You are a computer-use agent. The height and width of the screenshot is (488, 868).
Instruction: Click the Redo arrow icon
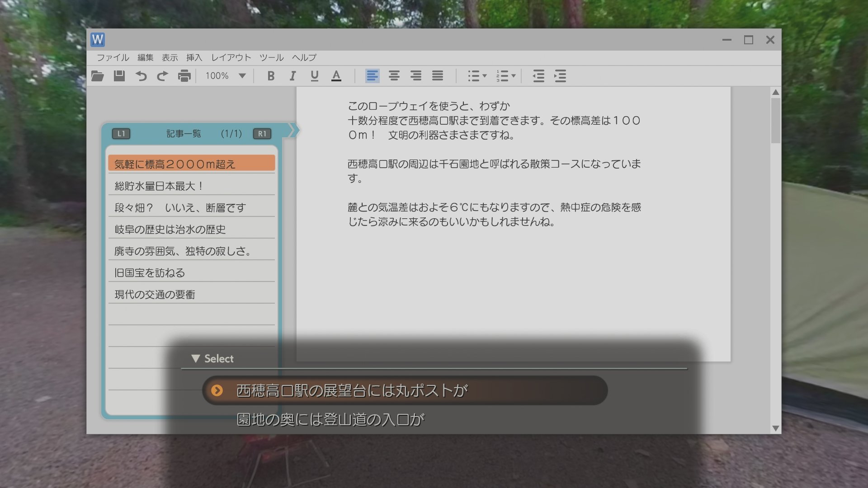162,76
